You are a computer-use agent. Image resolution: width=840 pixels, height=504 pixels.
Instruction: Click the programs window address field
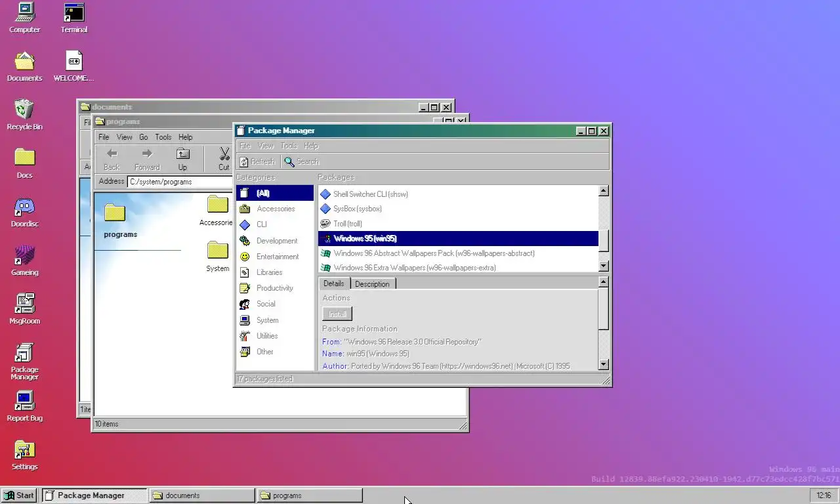(180, 182)
